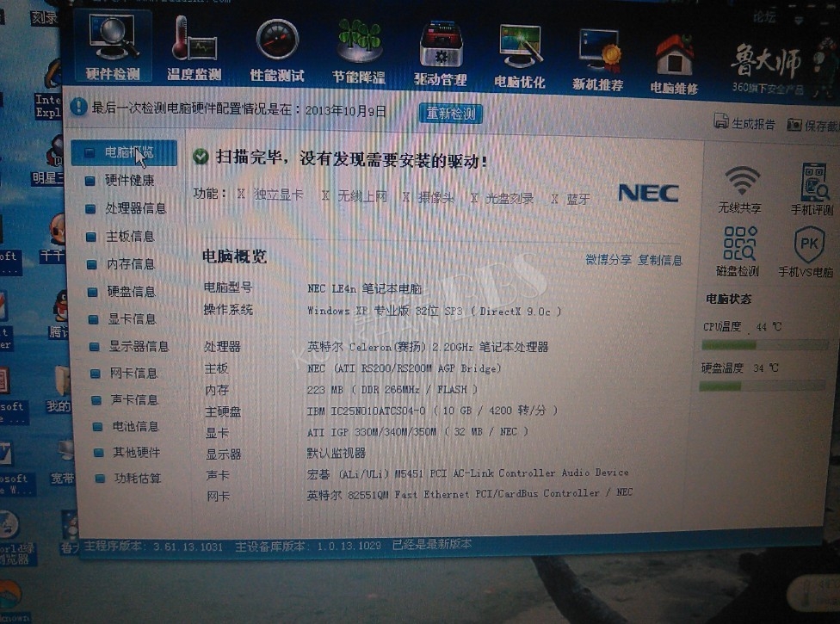Click the hard disk text "IBM IC25N010ATCS04-0"
This screenshot has height=624, width=840.
coord(367,411)
